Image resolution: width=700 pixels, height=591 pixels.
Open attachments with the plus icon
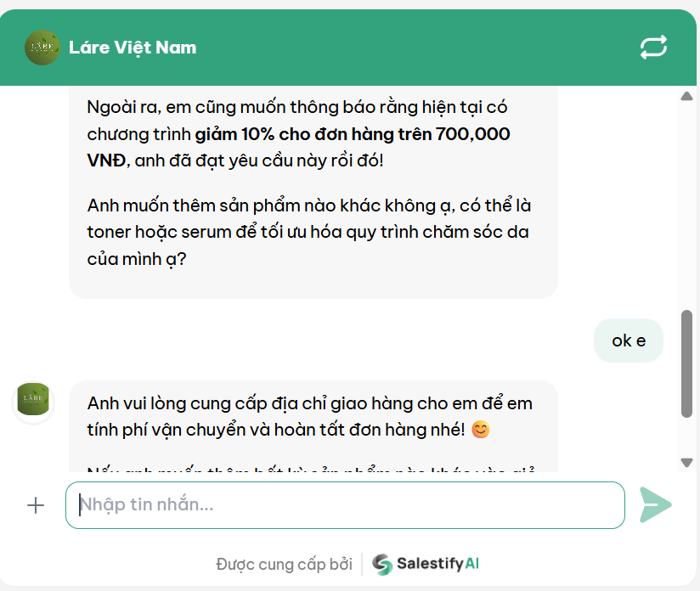(36, 505)
